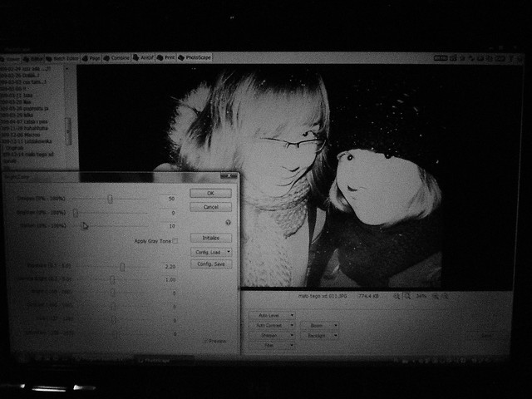Open the Combine tab
The height and width of the screenshot is (399, 532).
tap(116, 57)
